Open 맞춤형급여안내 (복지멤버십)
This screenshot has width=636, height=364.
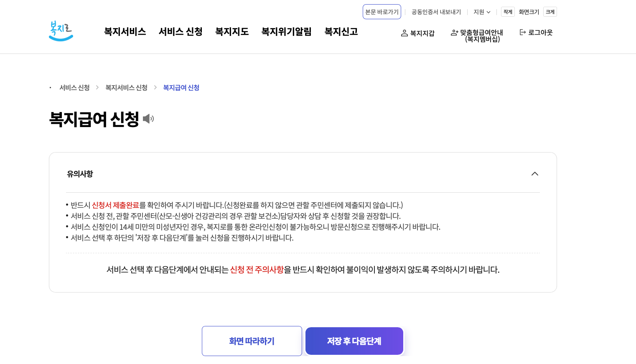(x=477, y=36)
